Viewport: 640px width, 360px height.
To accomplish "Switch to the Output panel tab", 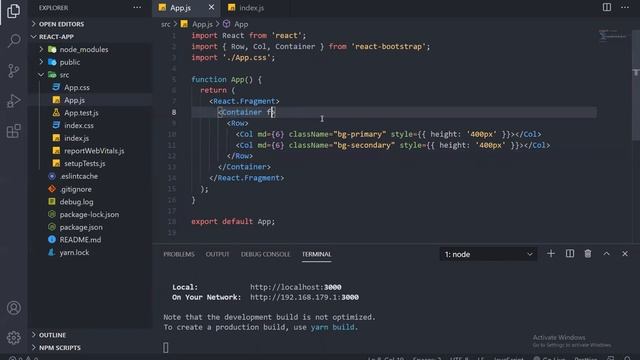I will (x=217, y=254).
